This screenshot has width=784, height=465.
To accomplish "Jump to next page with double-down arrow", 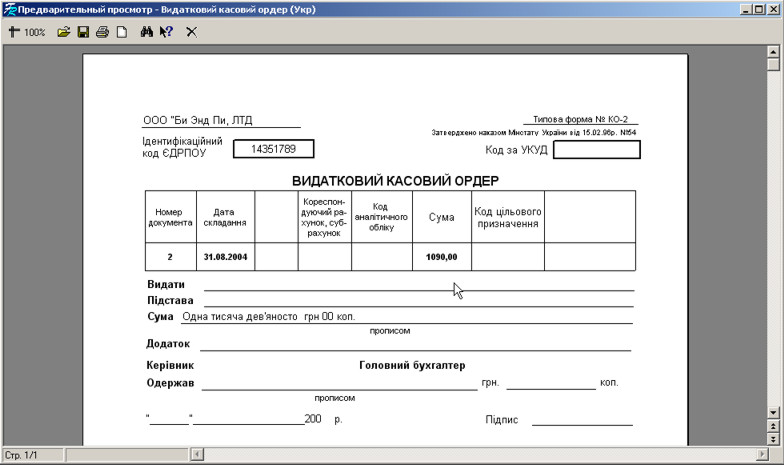I will tap(773, 438).
